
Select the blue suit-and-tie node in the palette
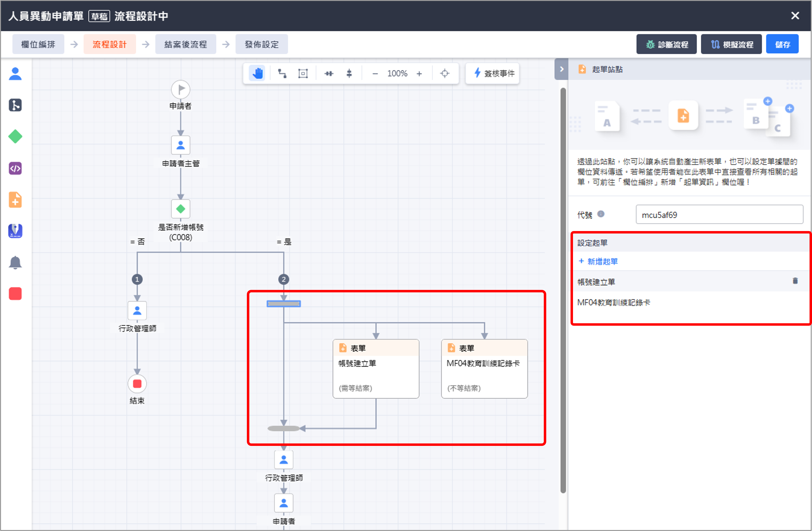point(15,231)
